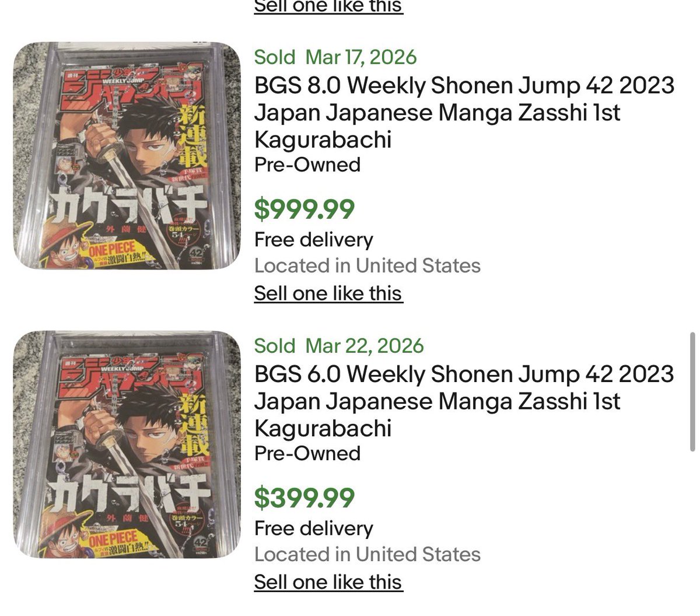Click "Pre-Owned" condition on the BGS 6.0 listing
The image size is (700, 616).
coord(307,454)
